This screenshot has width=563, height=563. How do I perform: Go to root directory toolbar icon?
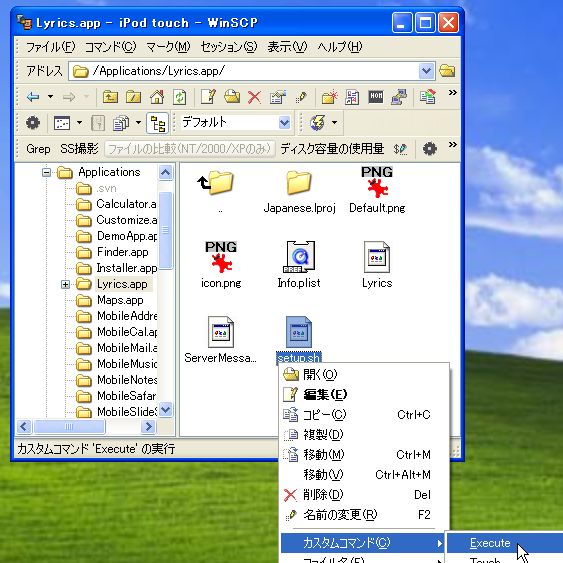point(133,97)
